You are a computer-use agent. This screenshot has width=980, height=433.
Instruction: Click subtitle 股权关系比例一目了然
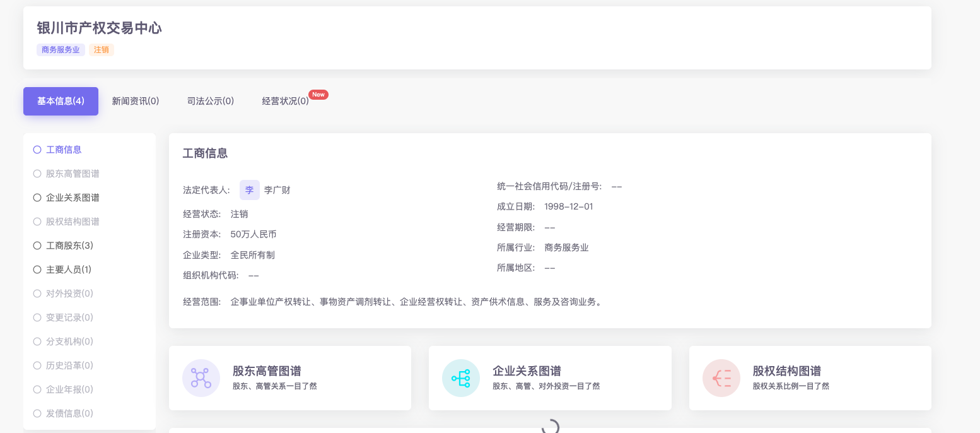(791, 386)
